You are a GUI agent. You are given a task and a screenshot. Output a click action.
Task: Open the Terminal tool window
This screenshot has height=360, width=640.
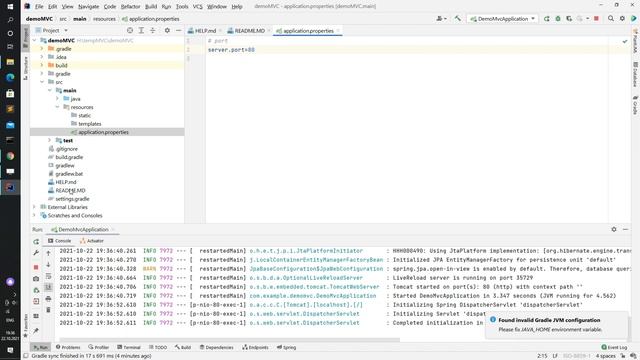pos(129,347)
